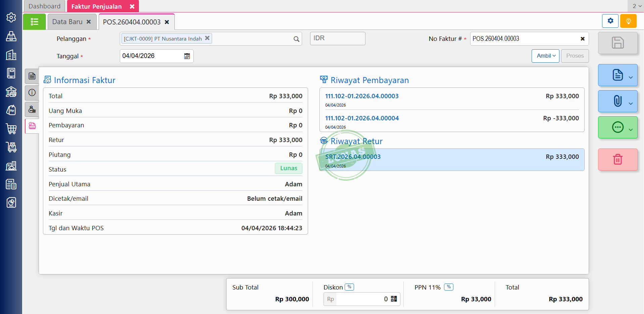Switch to the Dashboard tab

45,6
